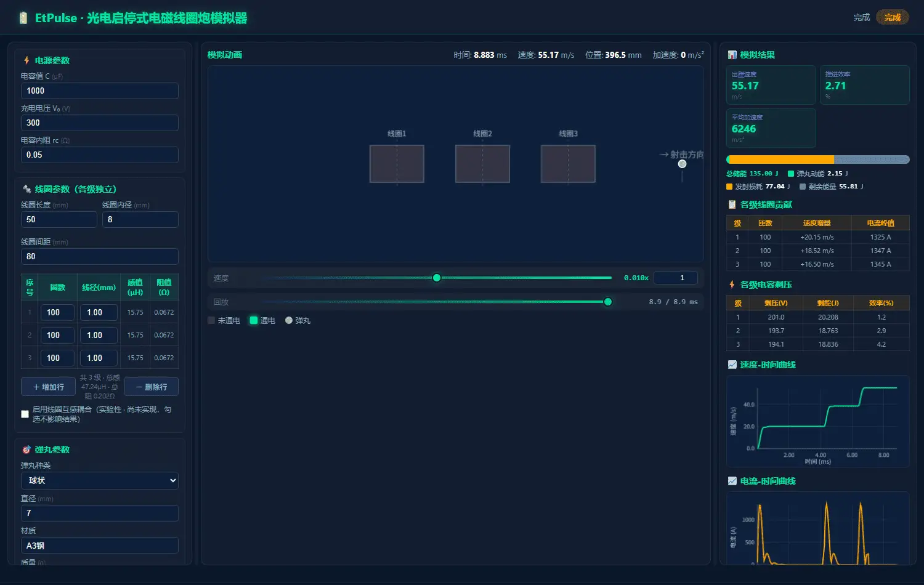The image size is (924, 585).
Task: Click the 平均加速度 6246 result card
Action: (x=771, y=128)
